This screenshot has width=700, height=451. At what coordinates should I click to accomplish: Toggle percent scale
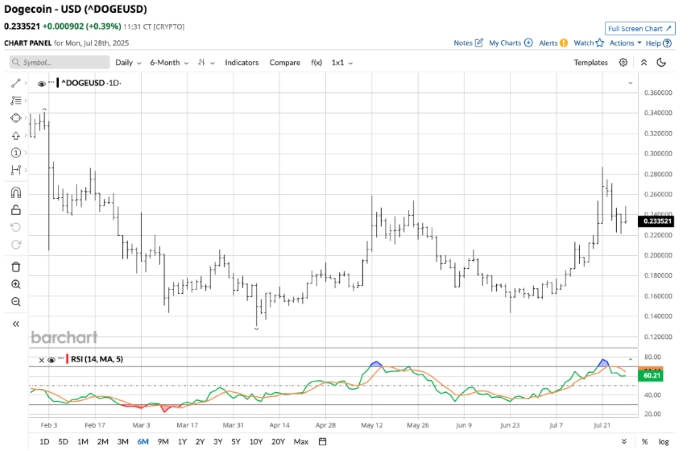(645, 442)
